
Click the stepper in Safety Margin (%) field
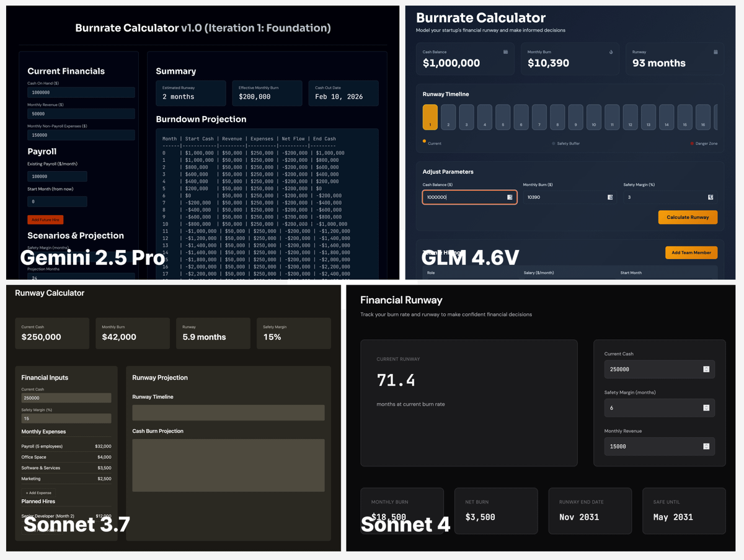711,197
